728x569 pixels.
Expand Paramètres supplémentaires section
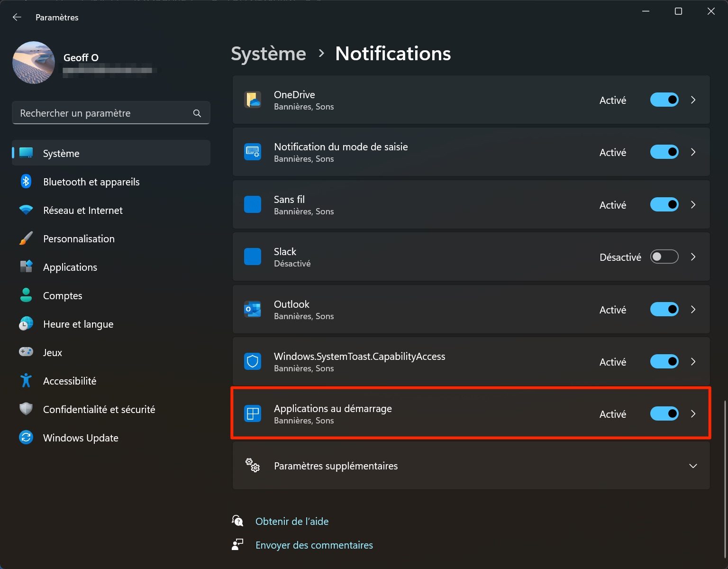point(471,466)
